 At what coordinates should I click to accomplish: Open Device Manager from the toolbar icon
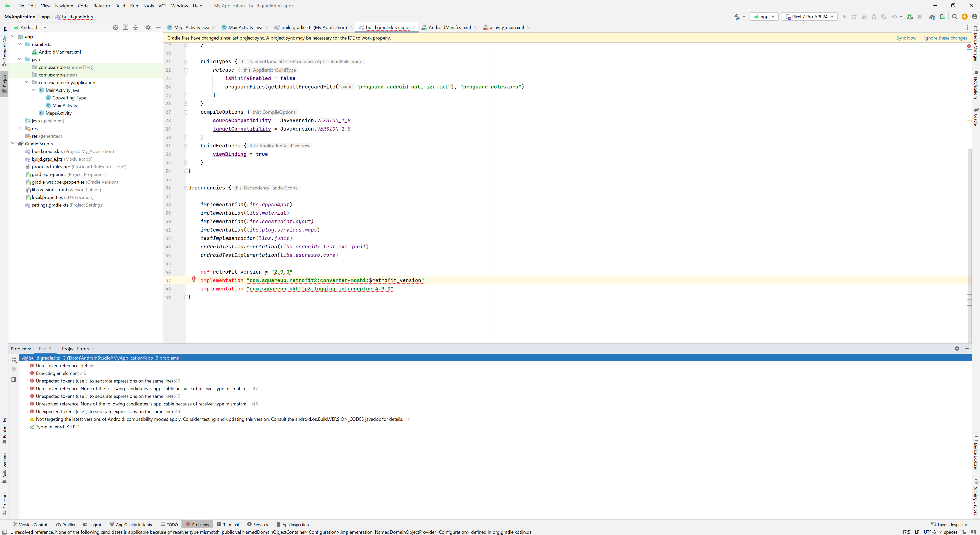(x=942, y=17)
